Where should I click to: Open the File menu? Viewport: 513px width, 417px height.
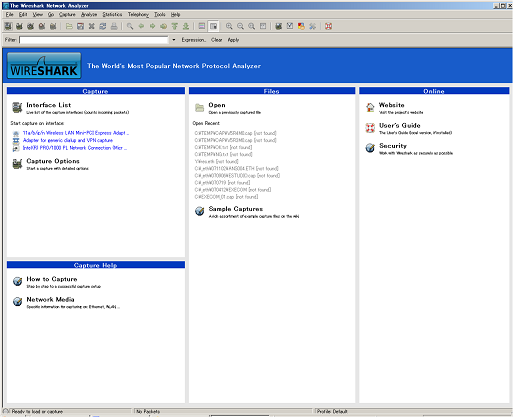click(x=10, y=14)
